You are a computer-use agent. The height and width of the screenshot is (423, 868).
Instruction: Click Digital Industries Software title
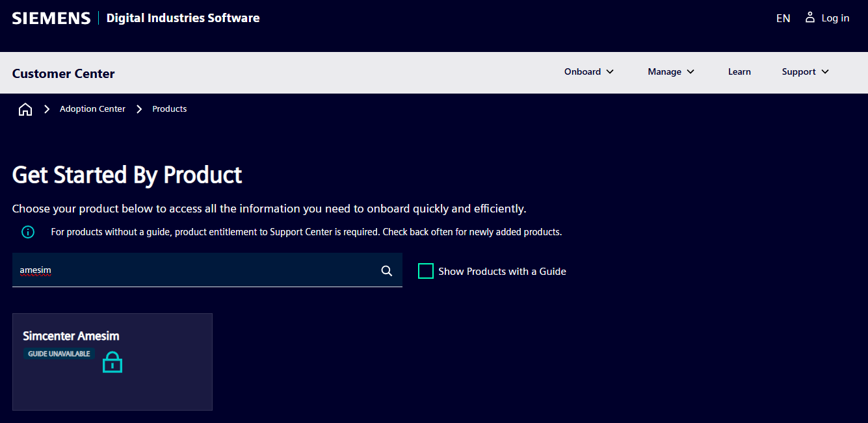coord(183,18)
